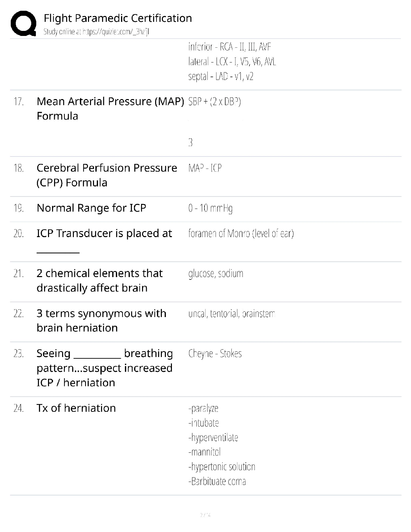Click the Barbituate coma list item
The image size is (411, 532).
coord(217,481)
